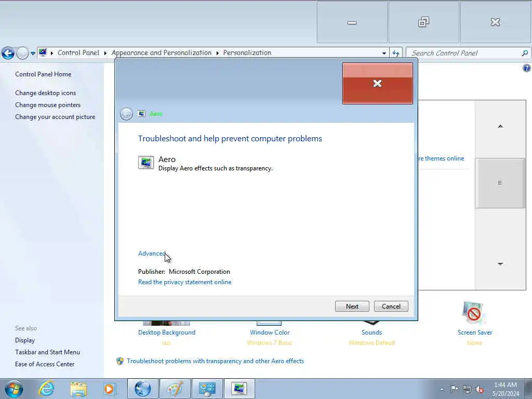The height and width of the screenshot is (399, 532).
Task: Restore down the Control Panel window
Action: [424, 22]
